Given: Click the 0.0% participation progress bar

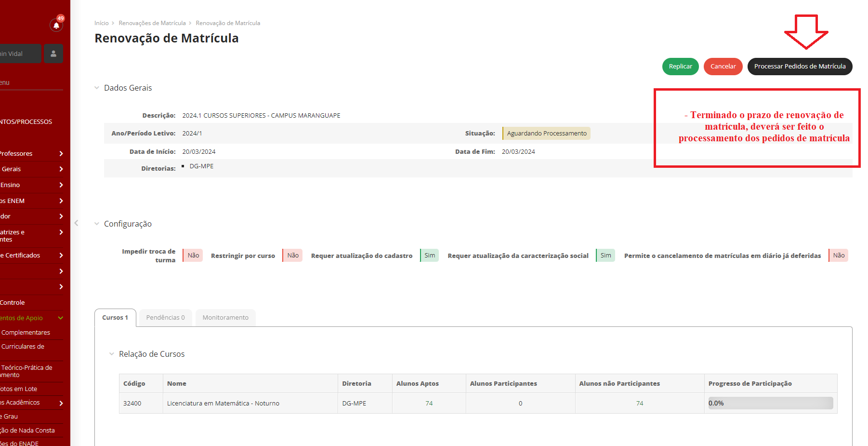Looking at the screenshot, I should tap(770, 403).
